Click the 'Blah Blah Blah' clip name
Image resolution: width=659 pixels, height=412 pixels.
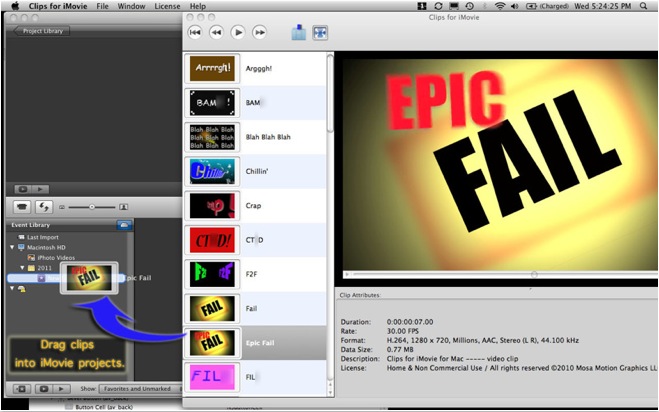pos(268,137)
